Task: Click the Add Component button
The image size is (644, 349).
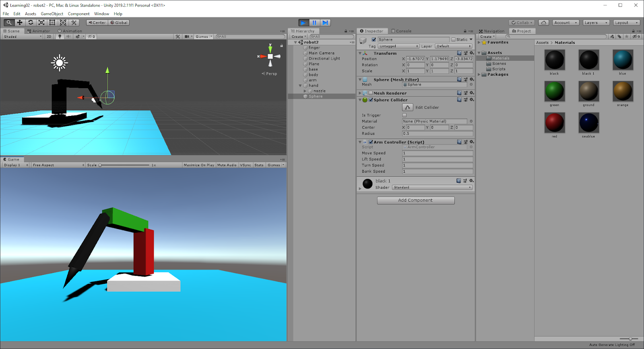Action: click(x=415, y=200)
